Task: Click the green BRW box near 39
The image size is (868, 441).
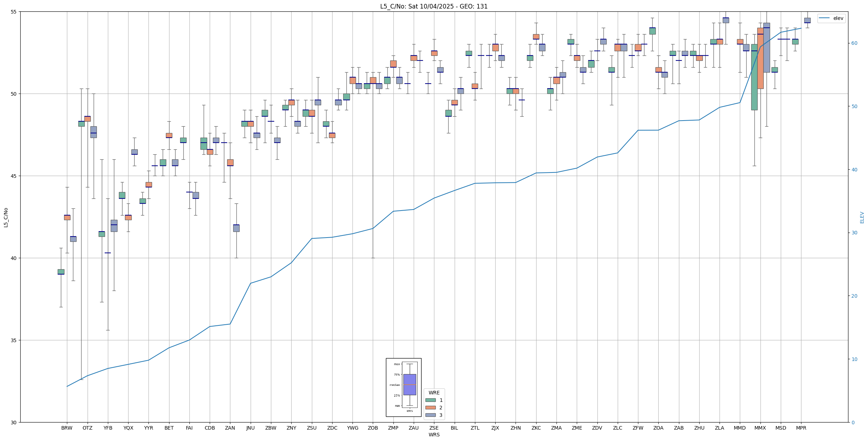Action: point(61,272)
